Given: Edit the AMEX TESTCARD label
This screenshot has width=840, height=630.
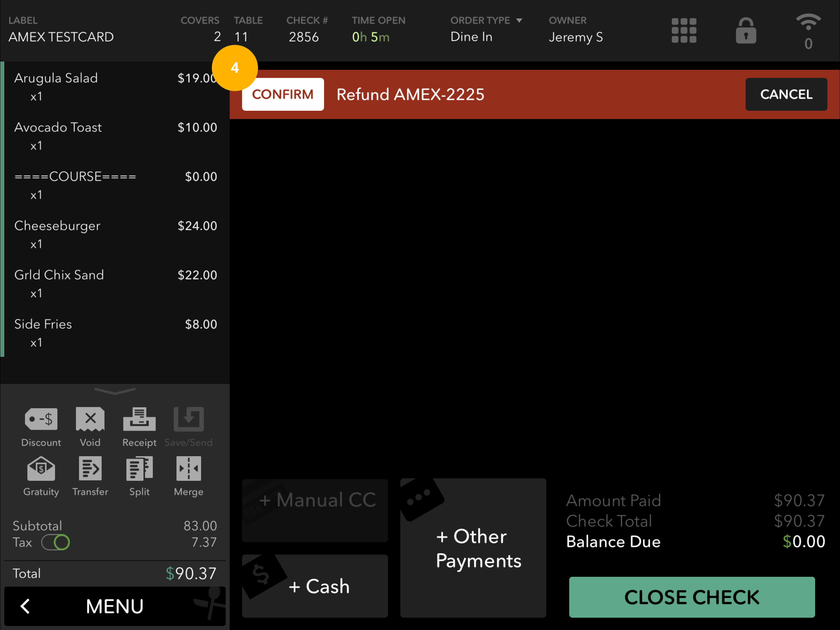Looking at the screenshot, I should (61, 37).
